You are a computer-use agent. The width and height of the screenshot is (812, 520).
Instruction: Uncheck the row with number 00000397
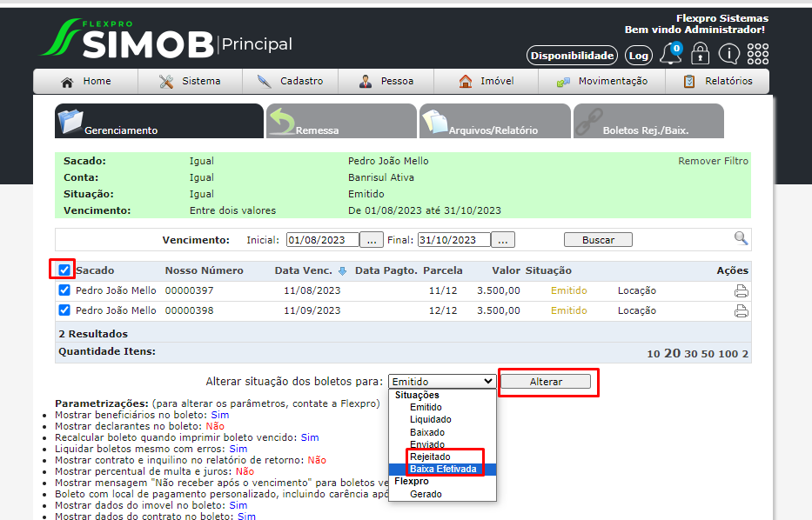pyautogui.click(x=64, y=290)
